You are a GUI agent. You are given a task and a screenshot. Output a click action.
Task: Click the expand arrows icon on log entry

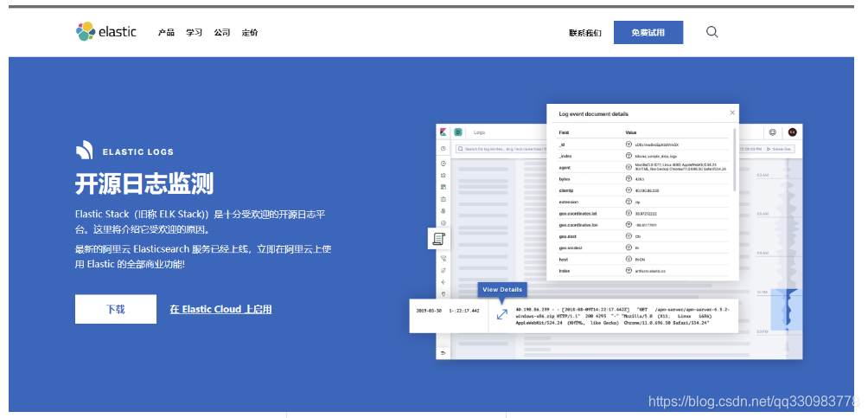coord(502,314)
